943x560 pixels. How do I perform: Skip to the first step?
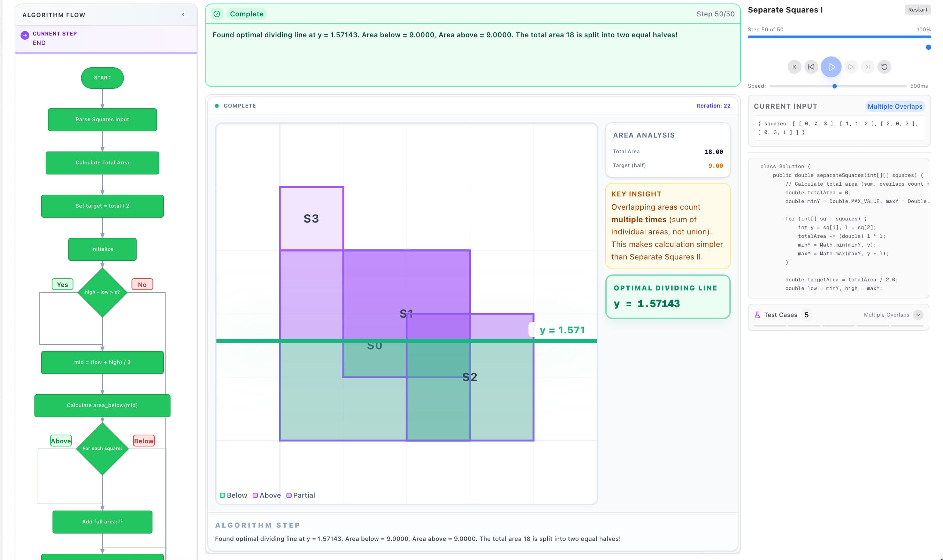point(794,67)
